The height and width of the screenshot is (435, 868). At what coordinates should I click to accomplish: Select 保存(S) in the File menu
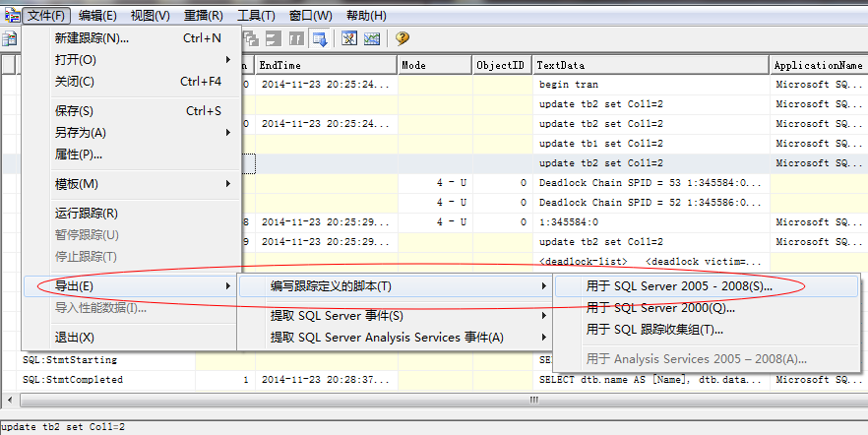click(132, 111)
